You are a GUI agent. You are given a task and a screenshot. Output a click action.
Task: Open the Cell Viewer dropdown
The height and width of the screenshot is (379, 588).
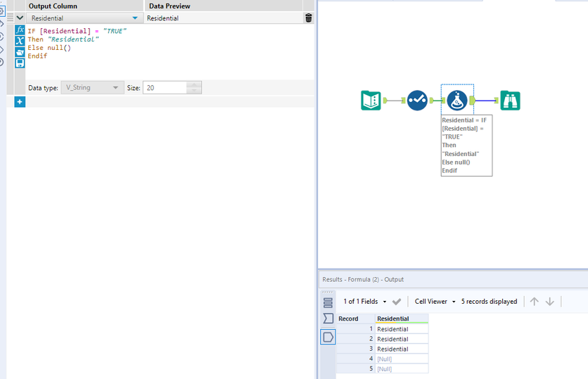tap(435, 302)
